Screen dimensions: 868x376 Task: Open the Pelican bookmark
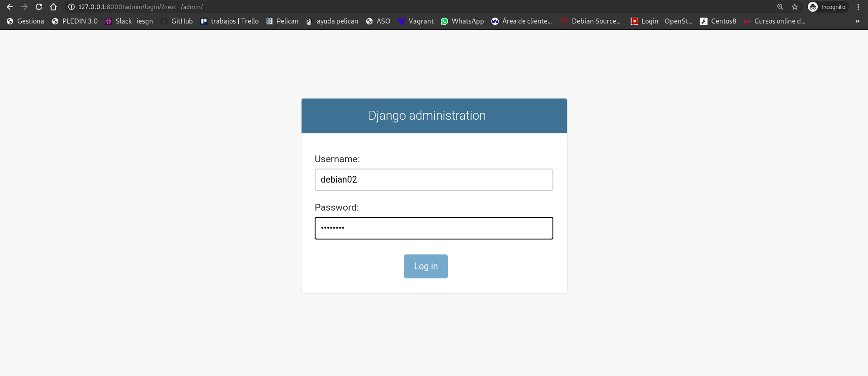[282, 21]
